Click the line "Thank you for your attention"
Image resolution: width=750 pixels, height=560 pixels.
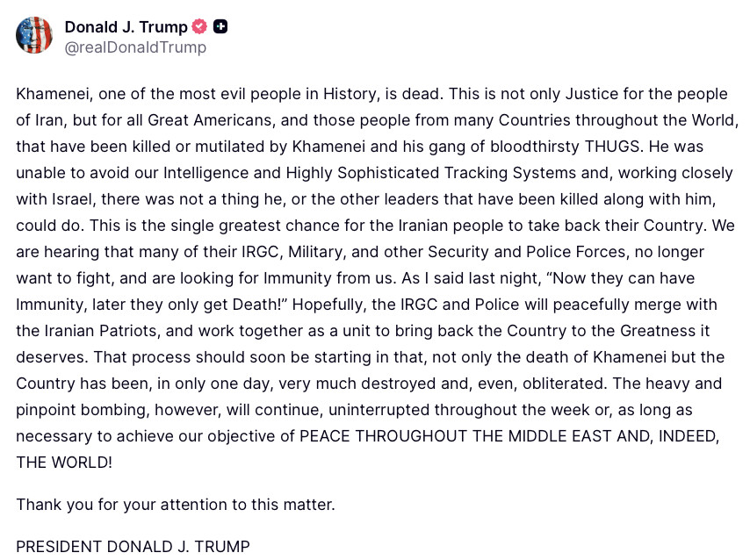coord(176,505)
